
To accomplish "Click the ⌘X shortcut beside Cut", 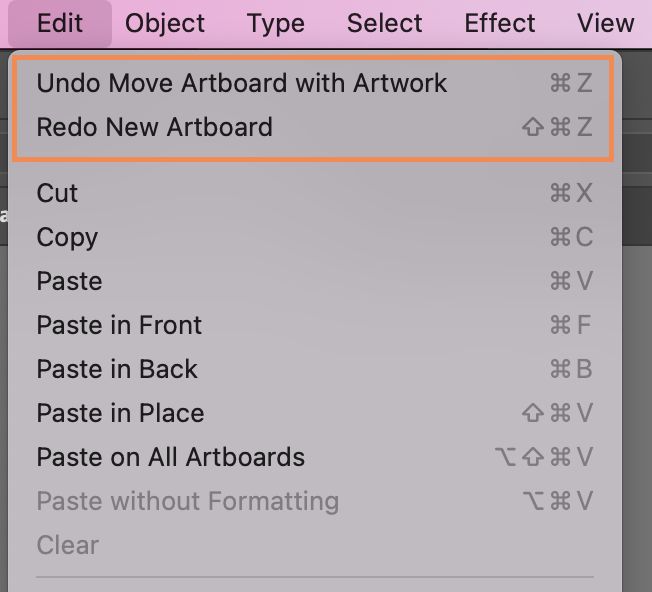I will 571,193.
